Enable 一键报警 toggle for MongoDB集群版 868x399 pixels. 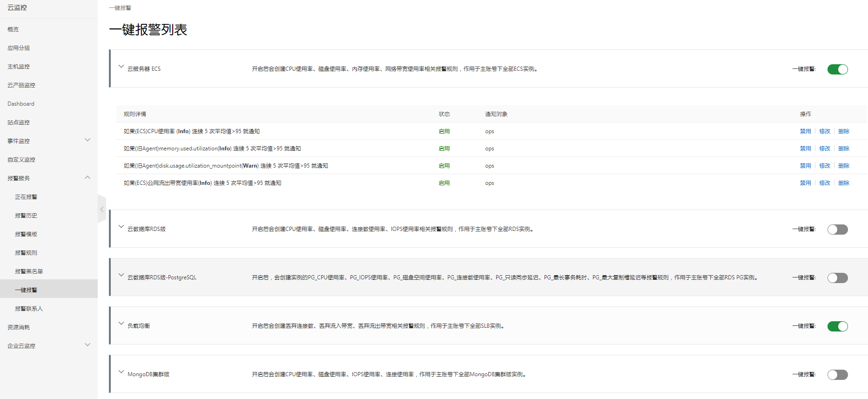coord(837,375)
